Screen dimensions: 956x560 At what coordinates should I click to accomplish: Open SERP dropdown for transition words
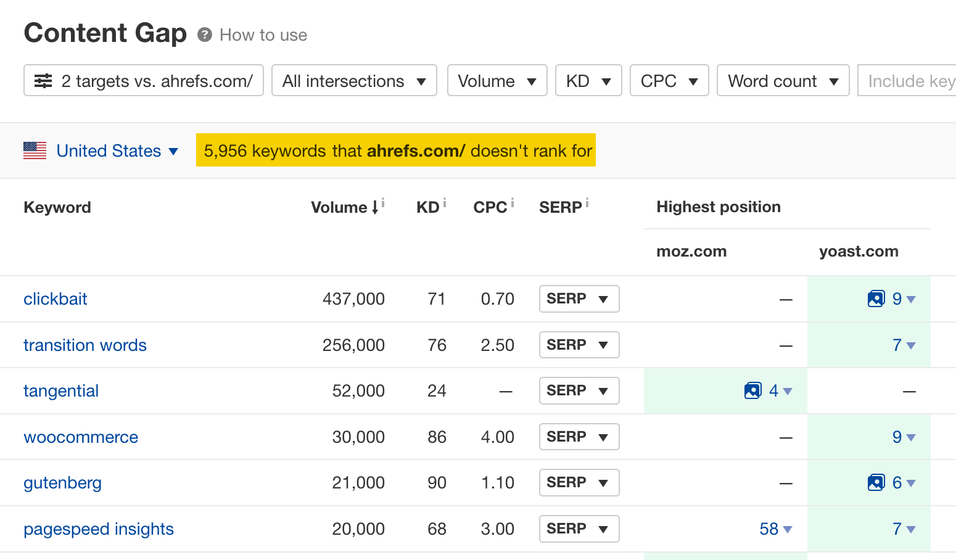(579, 345)
